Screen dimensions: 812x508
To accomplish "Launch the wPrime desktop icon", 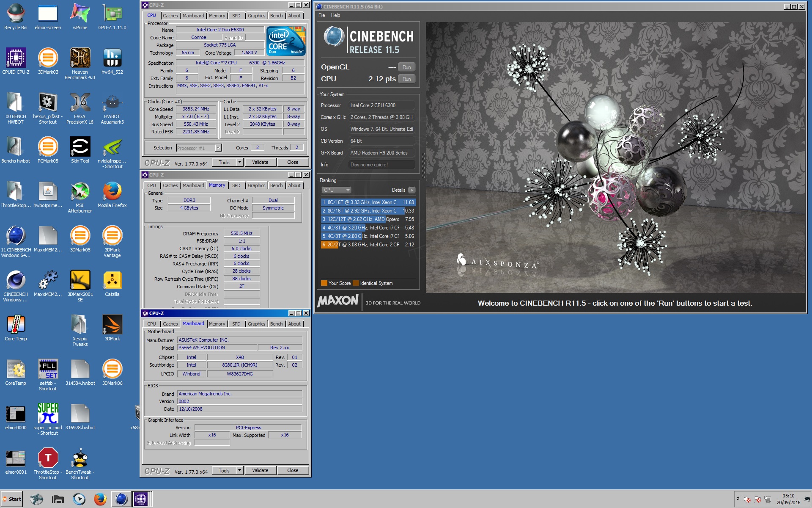I will click(80, 17).
